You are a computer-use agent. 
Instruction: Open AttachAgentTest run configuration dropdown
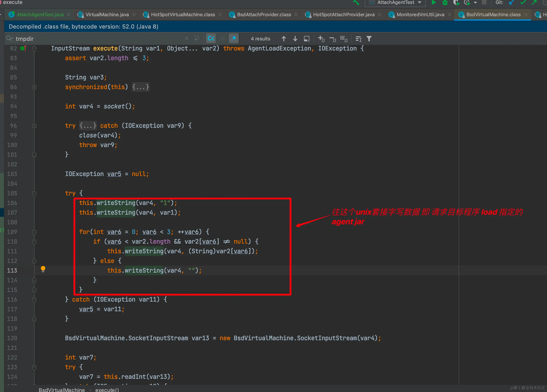coord(420,3)
